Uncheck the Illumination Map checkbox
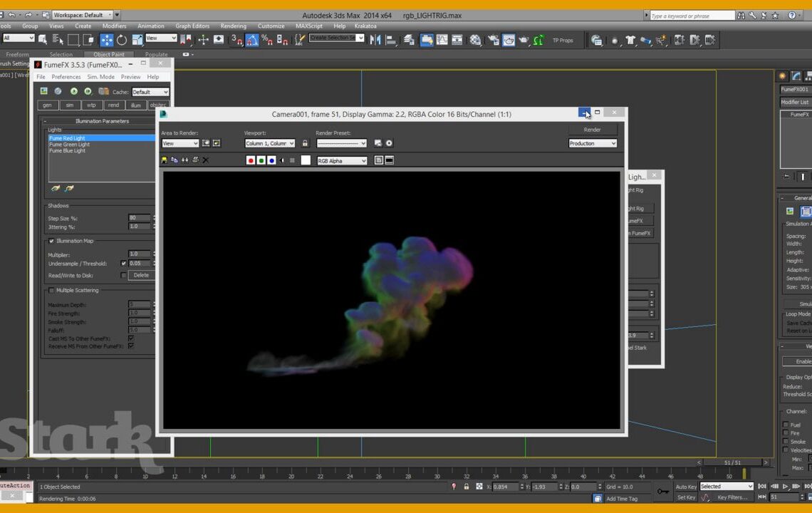 51,241
